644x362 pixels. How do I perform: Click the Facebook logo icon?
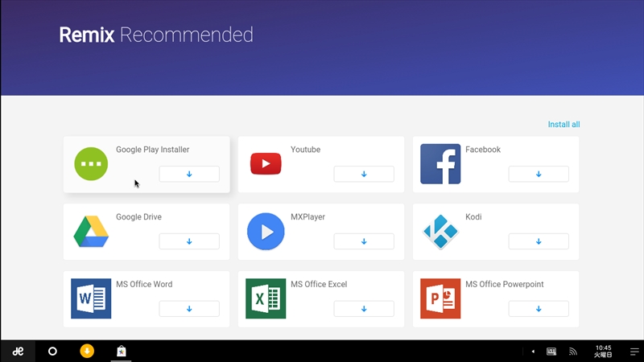tap(440, 164)
